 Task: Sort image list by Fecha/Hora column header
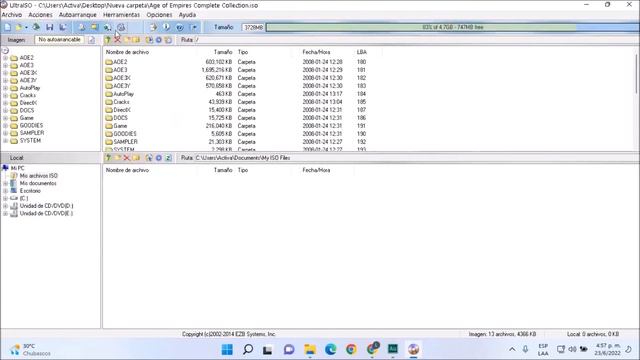316,52
